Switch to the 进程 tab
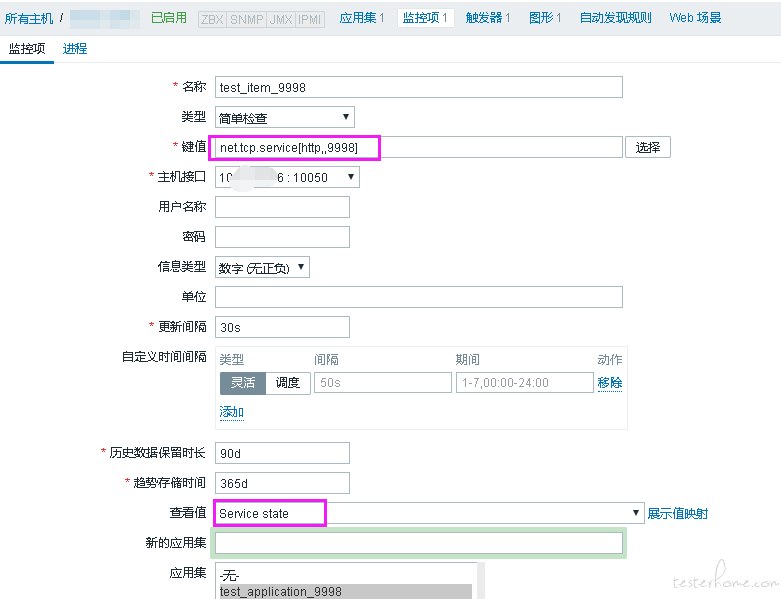Screen dimensions: 781x599 click(75, 48)
